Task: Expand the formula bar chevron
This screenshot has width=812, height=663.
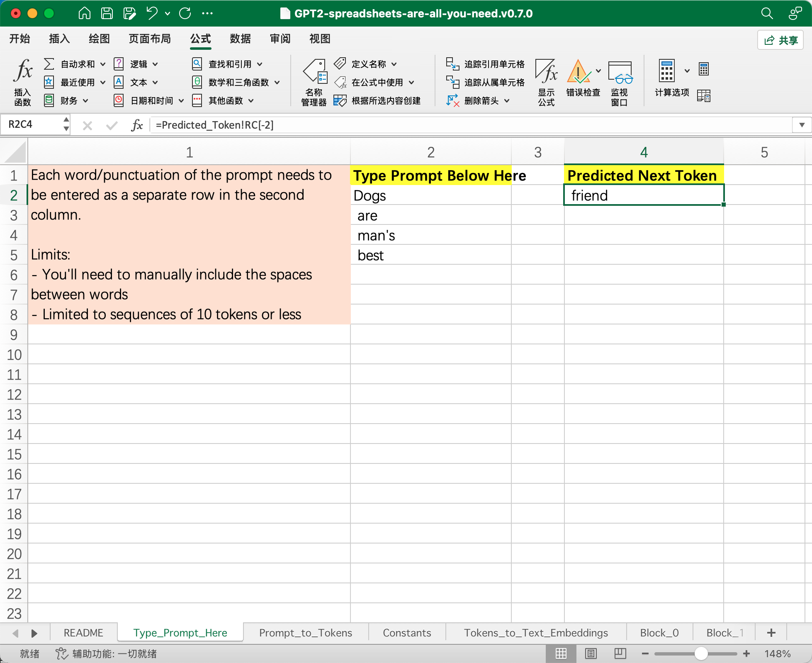Action: 802,125
